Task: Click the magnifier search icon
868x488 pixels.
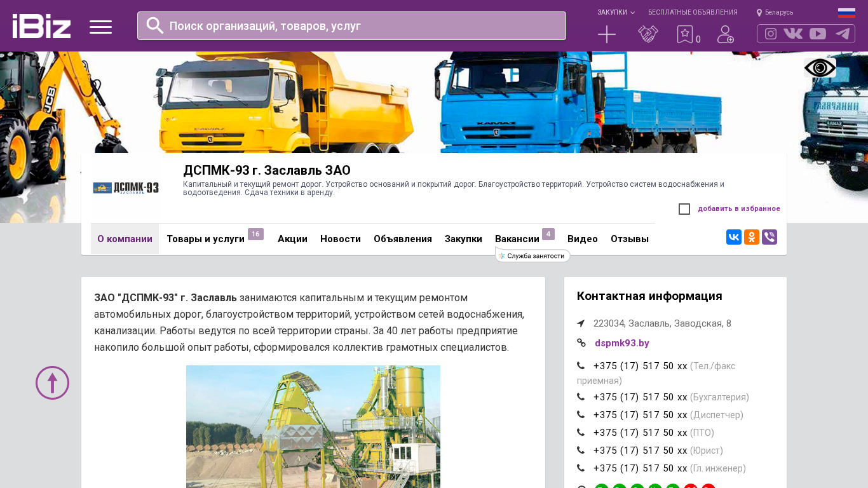Action: point(155,25)
